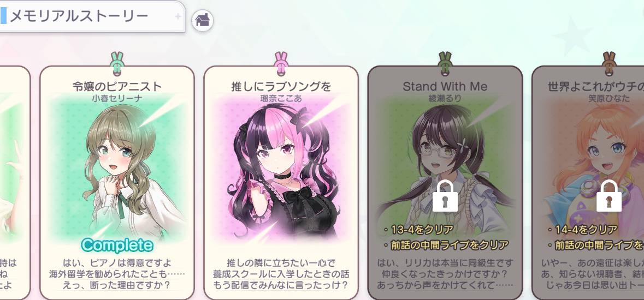Select the 令嬢のピアニスト story title

(117, 87)
